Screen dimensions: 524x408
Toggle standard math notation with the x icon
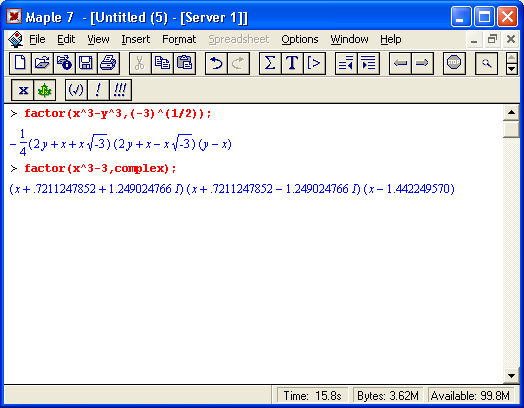tap(22, 90)
